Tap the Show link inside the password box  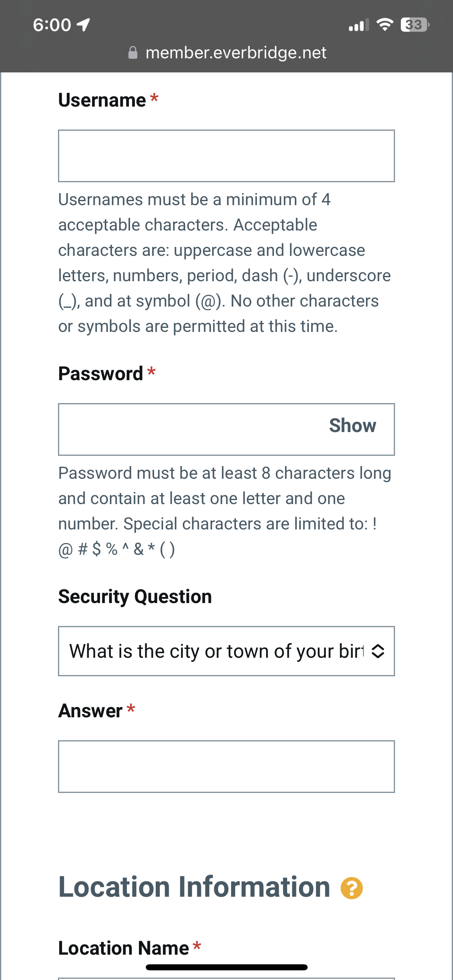pyautogui.click(x=352, y=426)
